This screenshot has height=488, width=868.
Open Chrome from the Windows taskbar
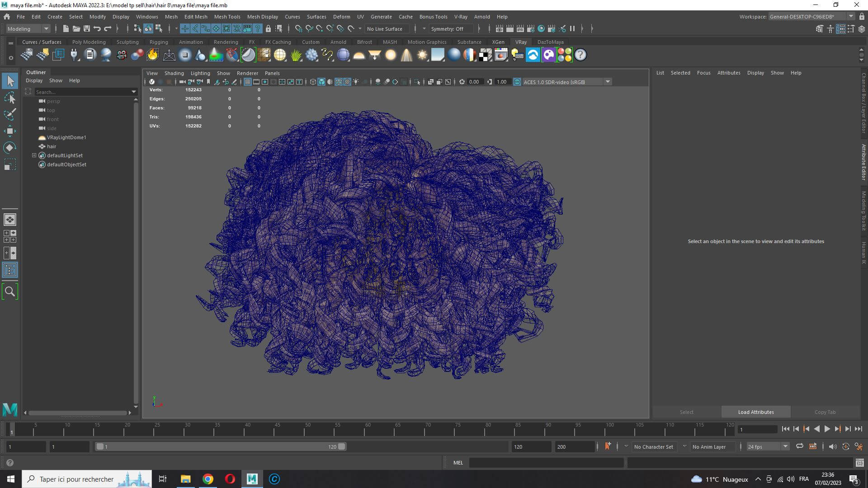(x=208, y=479)
